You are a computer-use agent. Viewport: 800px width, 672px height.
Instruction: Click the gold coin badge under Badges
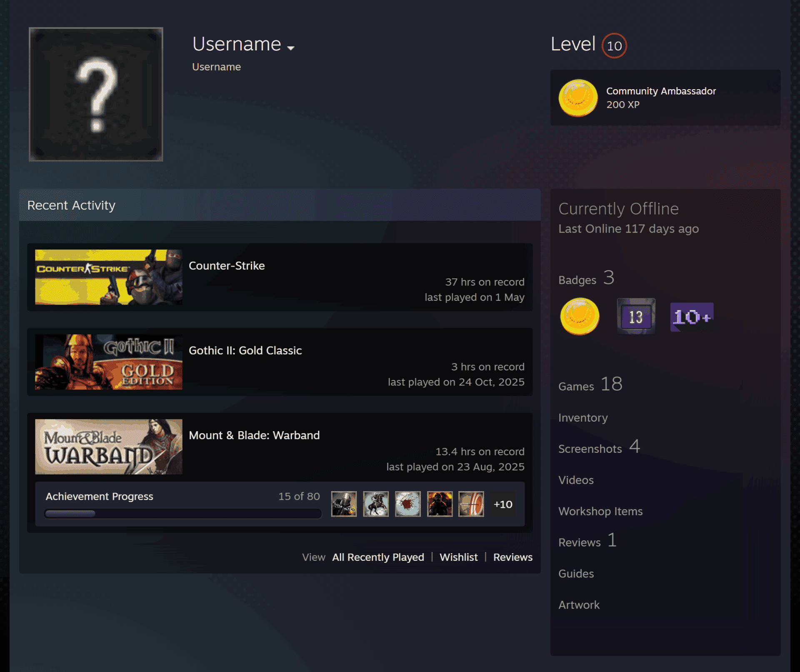tap(580, 316)
